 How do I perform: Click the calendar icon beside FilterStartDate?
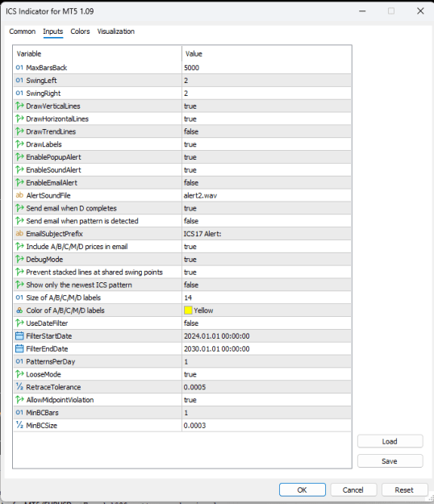(19, 336)
